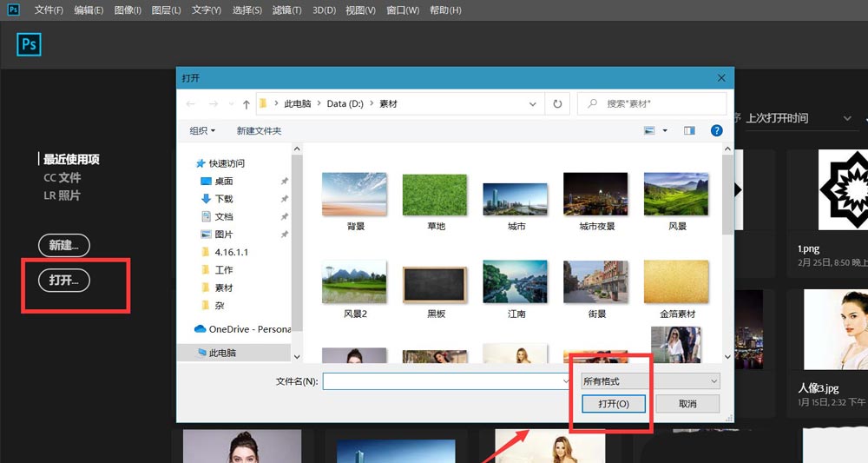Select the 工作 folder in sidebar
This screenshot has height=463, width=868.
click(x=217, y=269)
